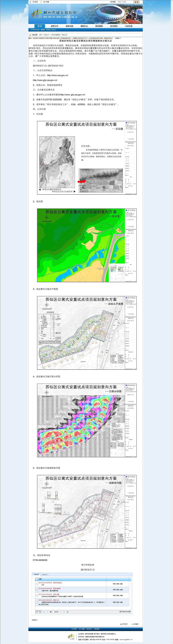Image resolution: width=173 pixels, height=644 pixels.
Task: Open the 区位图 plan image
Action: 87,158
